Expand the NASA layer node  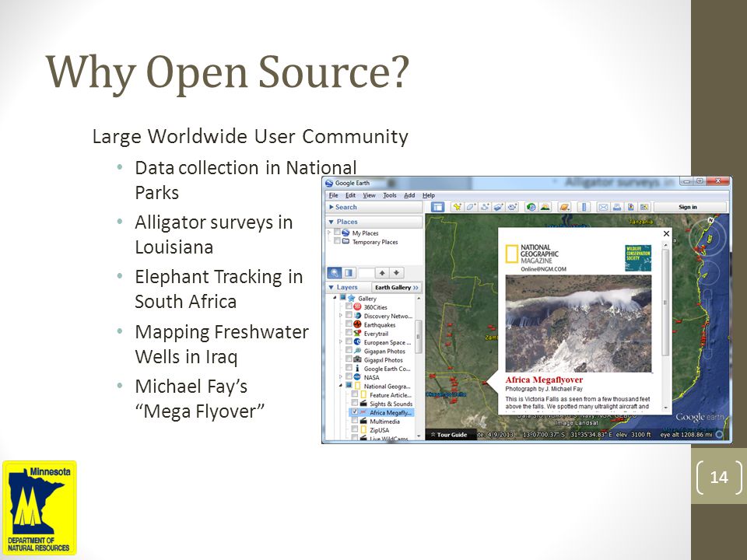pyautogui.click(x=341, y=376)
